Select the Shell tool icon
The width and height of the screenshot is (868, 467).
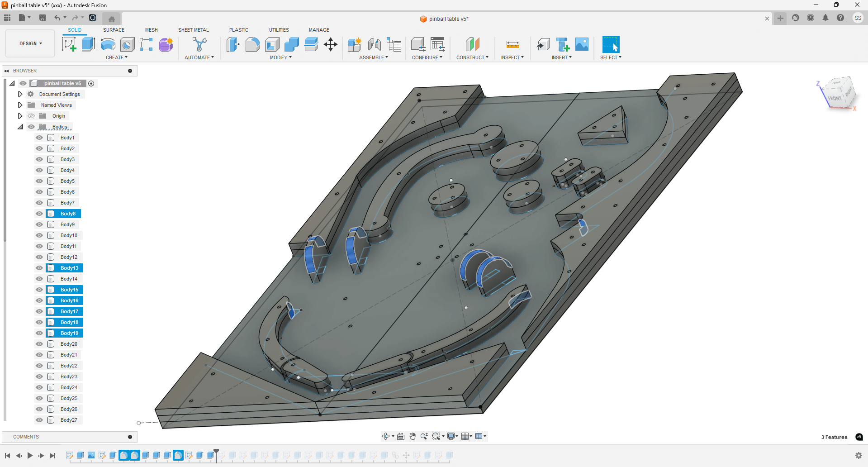coord(272,44)
